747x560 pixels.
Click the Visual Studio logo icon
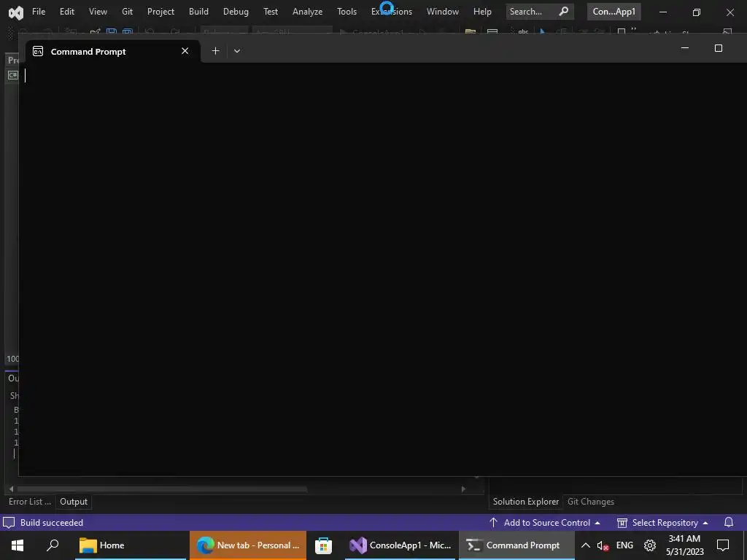[16, 12]
